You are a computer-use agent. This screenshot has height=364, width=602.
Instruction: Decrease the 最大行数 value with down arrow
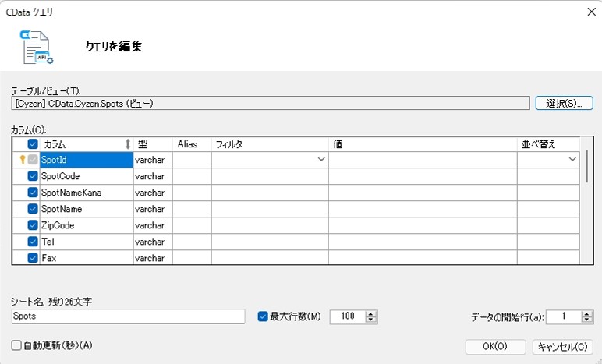coord(371,320)
